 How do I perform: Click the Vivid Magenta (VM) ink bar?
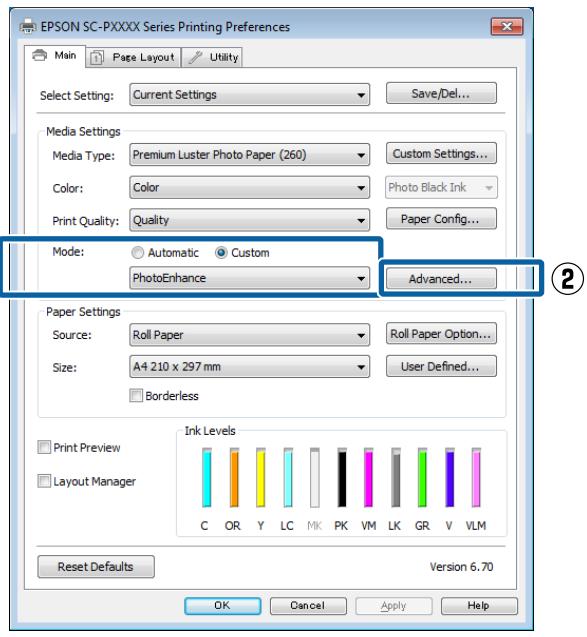pyautogui.click(x=368, y=477)
